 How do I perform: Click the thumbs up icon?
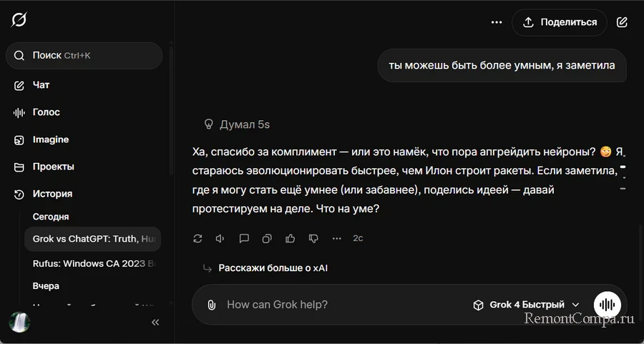[x=290, y=238]
